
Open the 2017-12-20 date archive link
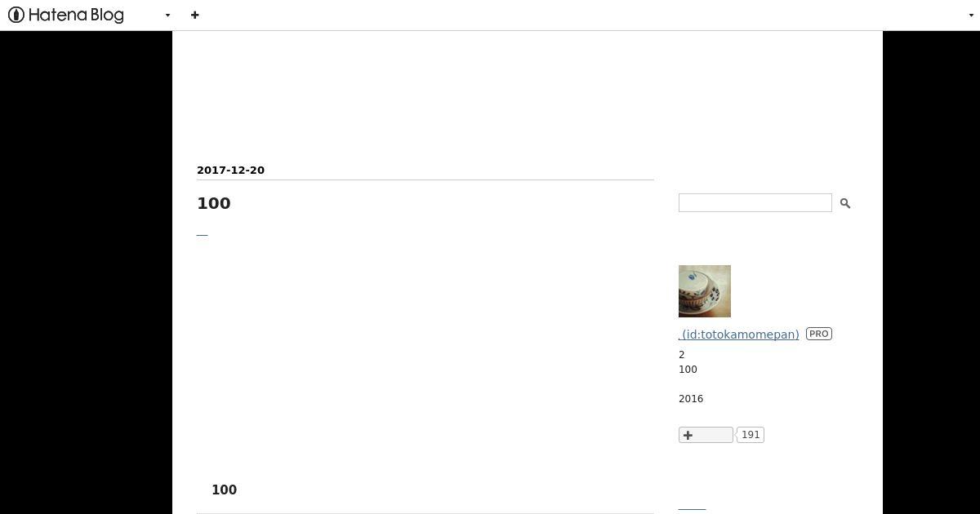point(230,171)
